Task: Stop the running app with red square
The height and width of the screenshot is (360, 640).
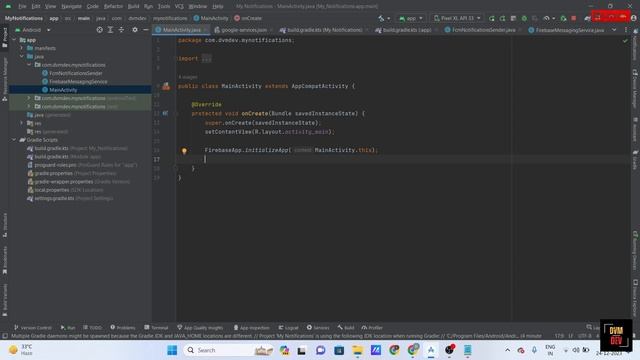Action: point(573,18)
